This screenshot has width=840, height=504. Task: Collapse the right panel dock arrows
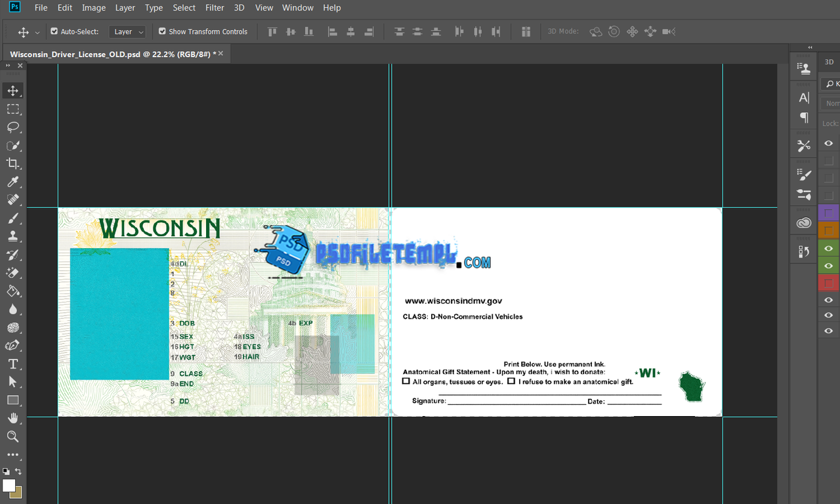tap(810, 47)
